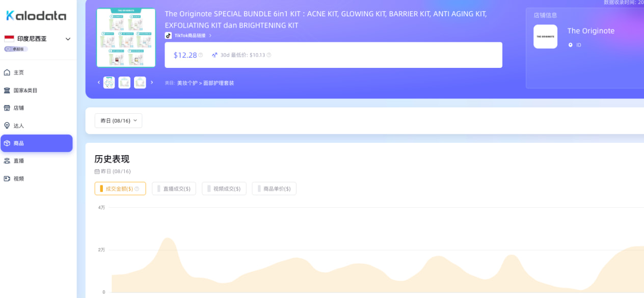Click the 2万 axis label
The height and width of the screenshot is (298, 644).
coord(102,250)
